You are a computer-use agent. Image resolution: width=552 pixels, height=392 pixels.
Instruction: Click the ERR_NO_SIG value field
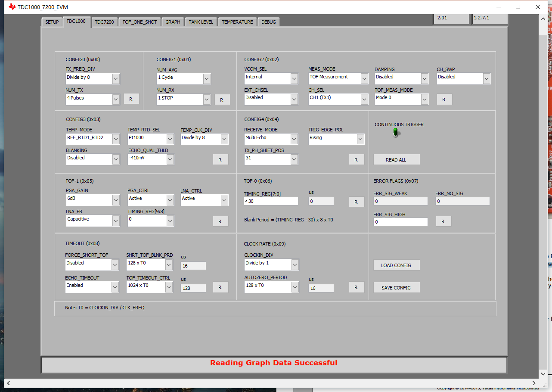(462, 201)
